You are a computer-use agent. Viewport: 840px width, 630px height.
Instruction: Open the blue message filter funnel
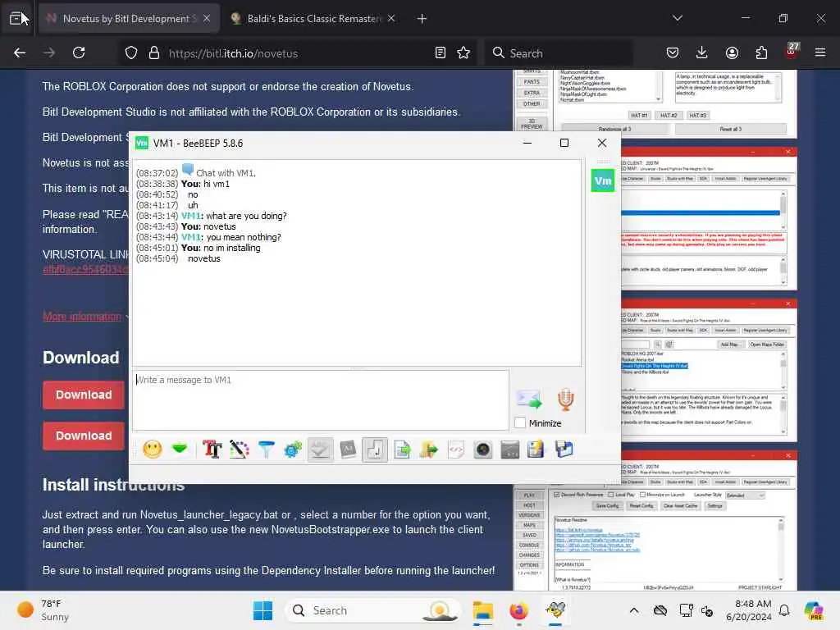point(267,449)
